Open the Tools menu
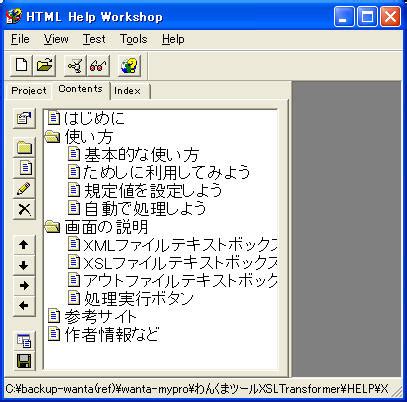 point(134,39)
